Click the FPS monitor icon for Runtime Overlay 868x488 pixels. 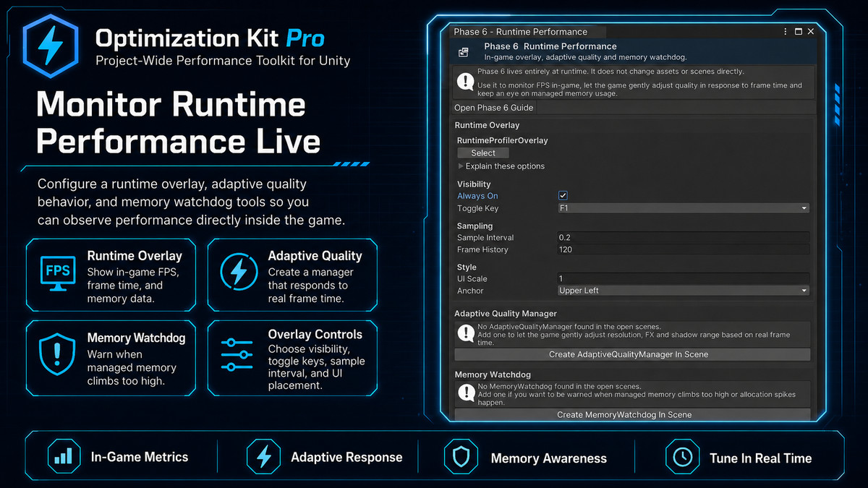click(58, 273)
